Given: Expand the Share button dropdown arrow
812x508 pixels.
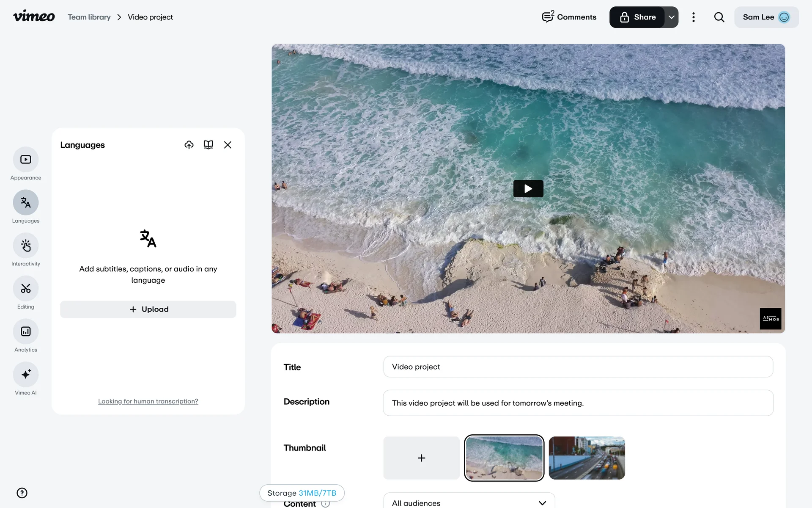Looking at the screenshot, I should click(x=671, y=17).
